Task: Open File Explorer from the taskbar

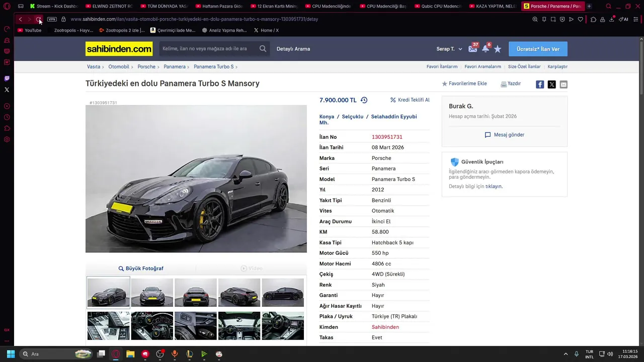Action: pyautogui.click(x=130, y=354)
